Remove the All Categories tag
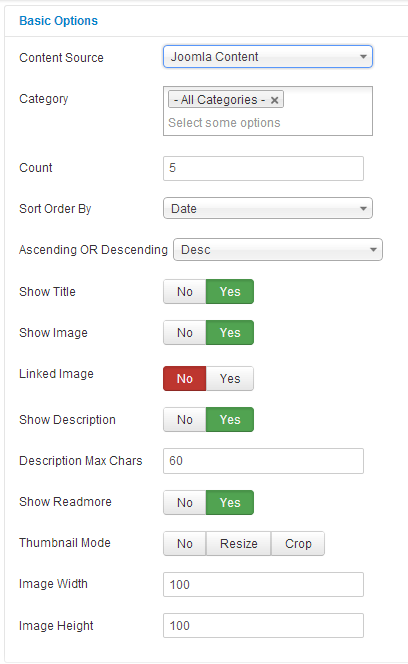This screenshot has height=664, width=408. coord(275,100)
